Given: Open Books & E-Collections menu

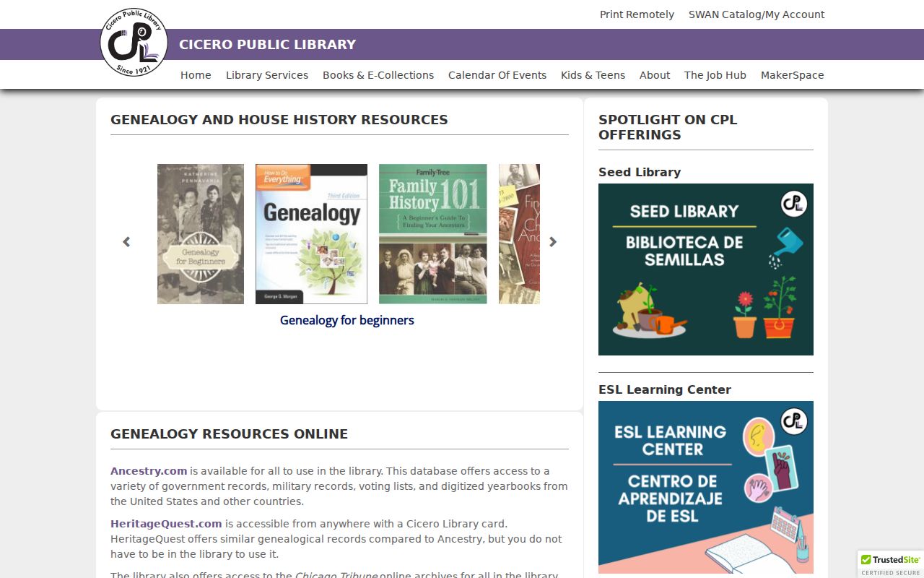Looking at the screenshot, I should pos(378,75).
